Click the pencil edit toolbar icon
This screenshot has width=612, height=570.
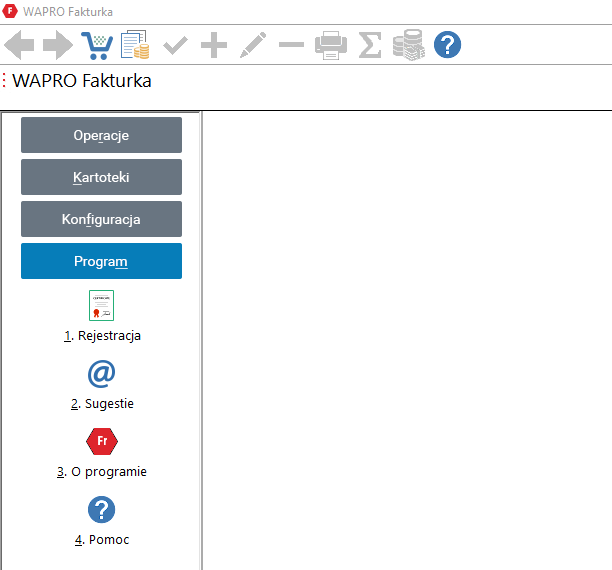[x=253, y=45]
